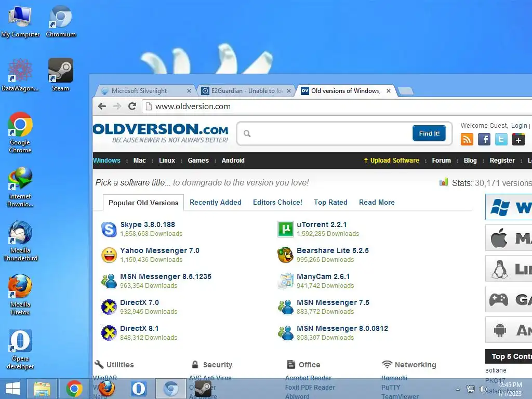Open the Chromium desktop shortcut
Viewport: 532px width, 399px height.
(x=61, y=22)
